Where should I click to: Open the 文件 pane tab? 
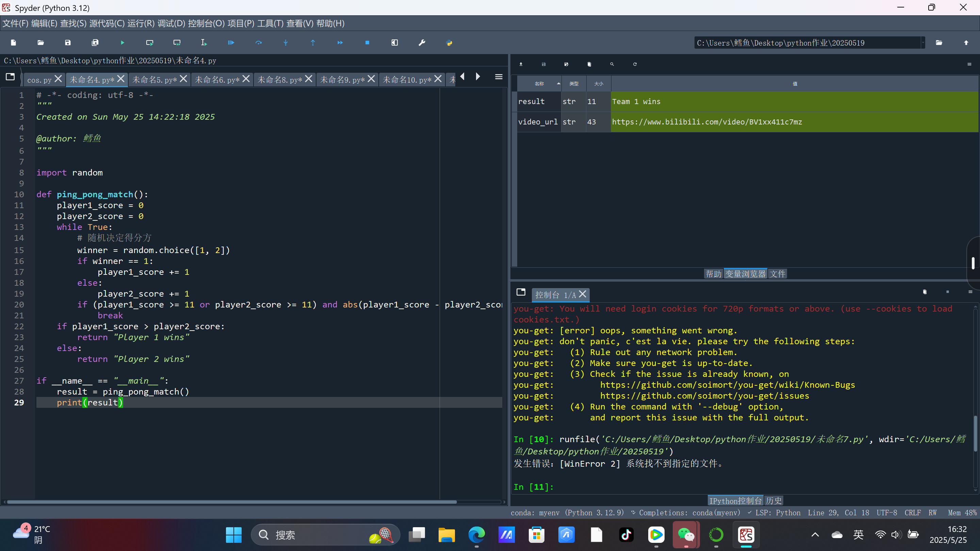tap(777, 274)
